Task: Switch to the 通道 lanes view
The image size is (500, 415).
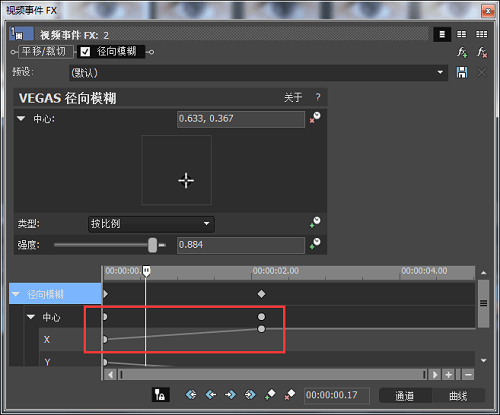Action: [405, 396]
